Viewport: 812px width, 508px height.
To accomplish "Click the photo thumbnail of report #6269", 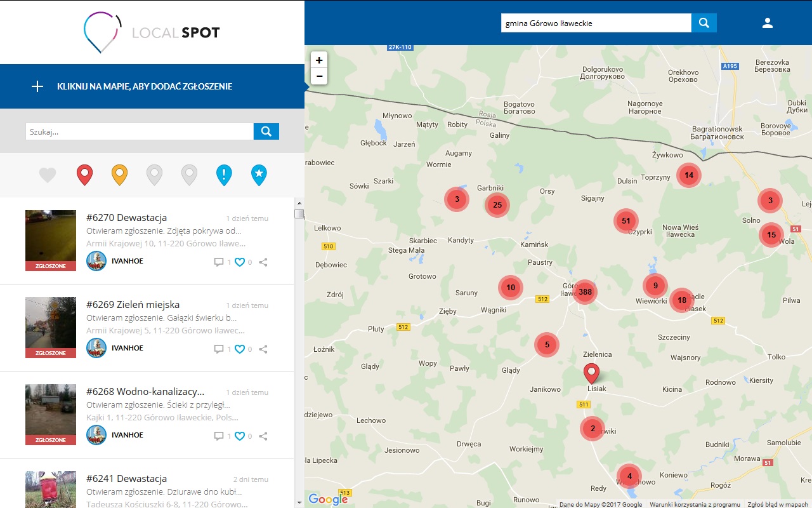I will click(51, 328).
